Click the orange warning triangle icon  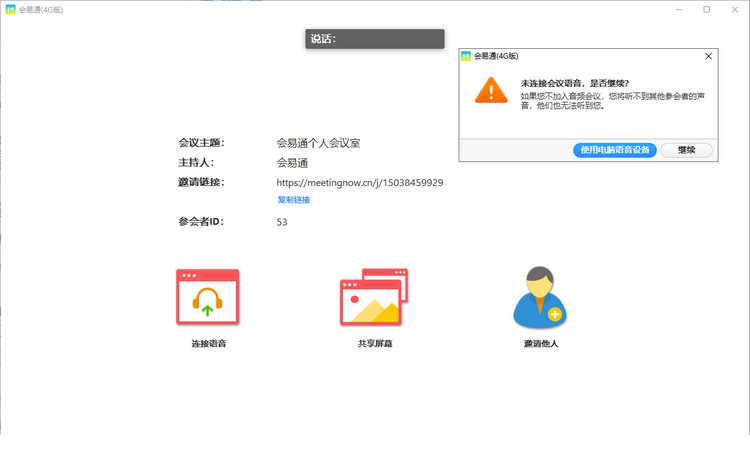point(491,90)
